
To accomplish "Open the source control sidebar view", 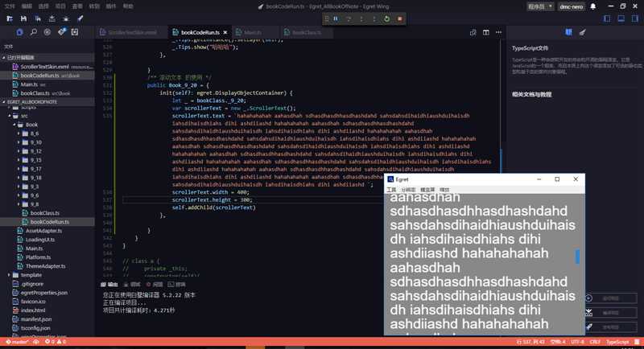I will click(61, 32).
